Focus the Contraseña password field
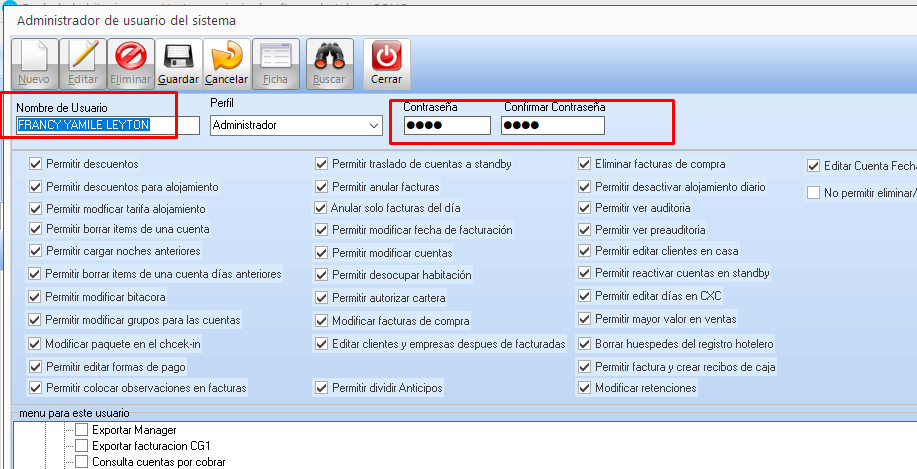 point(445,126)
